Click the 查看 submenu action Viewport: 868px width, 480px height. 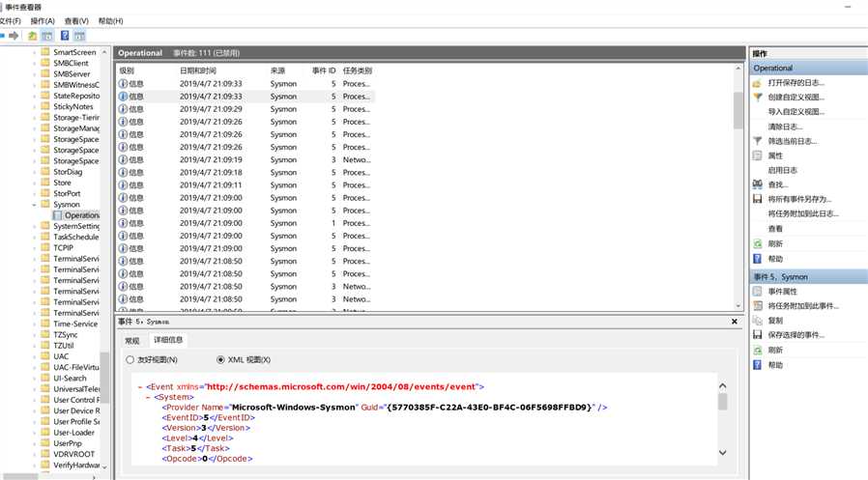click(x=775, y=228)
